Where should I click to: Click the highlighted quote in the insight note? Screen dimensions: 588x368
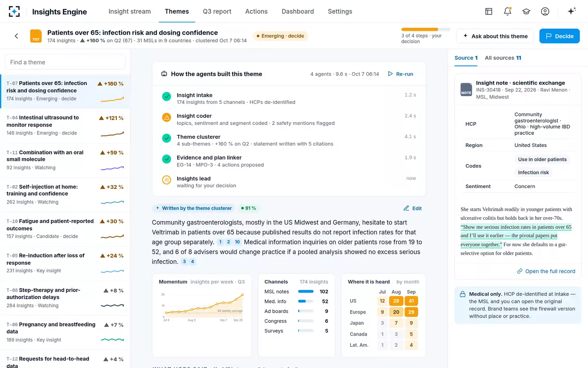[x=516, y=236]
